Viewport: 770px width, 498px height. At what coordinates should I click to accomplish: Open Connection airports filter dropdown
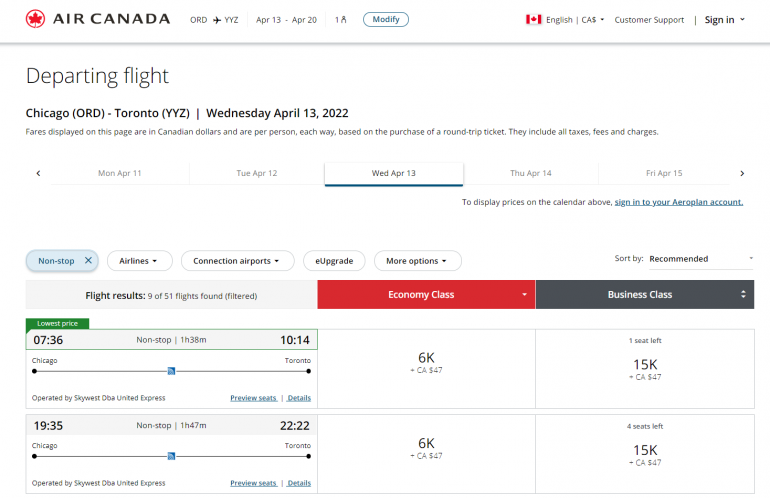click(237, 261)
